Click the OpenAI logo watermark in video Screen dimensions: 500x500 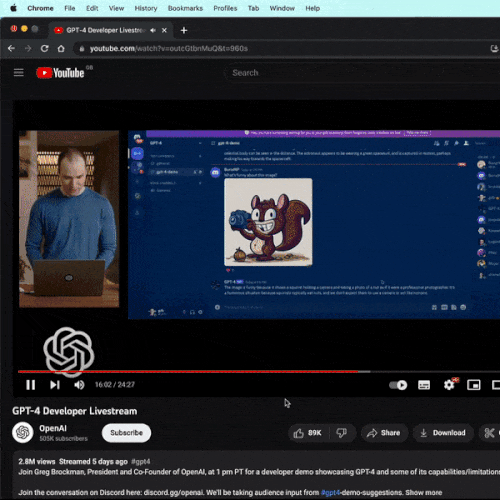69,351
